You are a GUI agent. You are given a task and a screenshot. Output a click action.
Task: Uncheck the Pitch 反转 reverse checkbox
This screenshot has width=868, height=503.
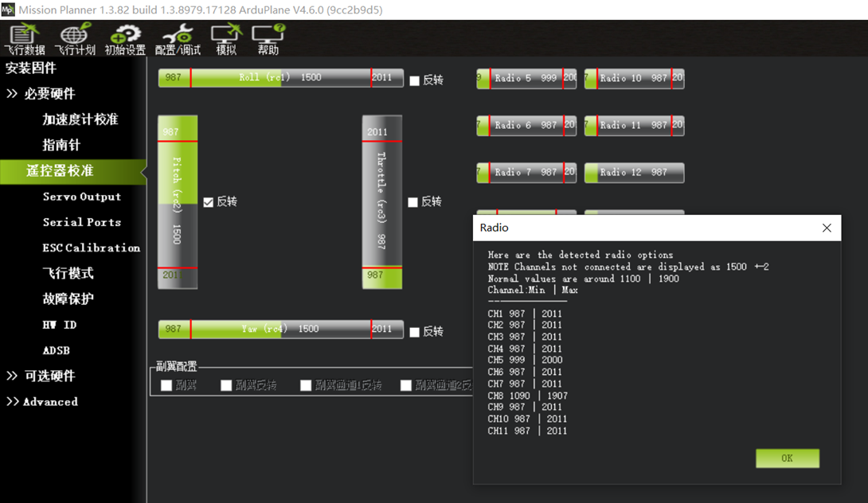pos(209,202)
